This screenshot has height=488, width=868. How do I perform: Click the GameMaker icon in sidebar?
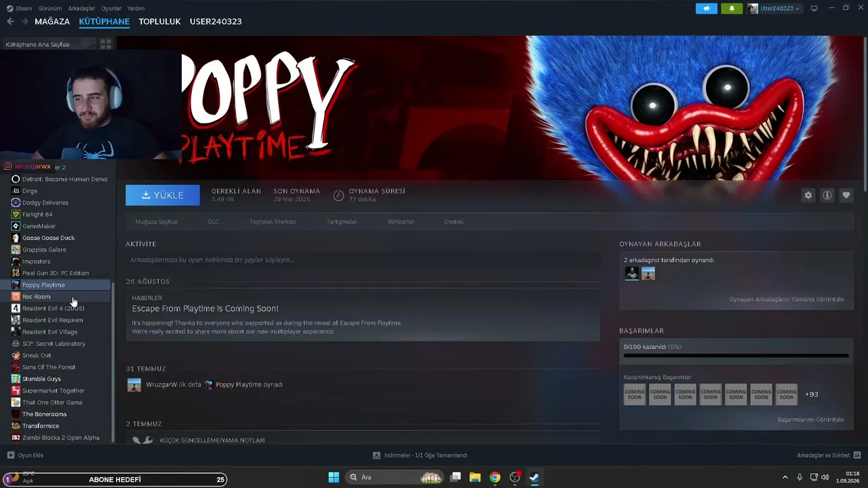(16, 226)
